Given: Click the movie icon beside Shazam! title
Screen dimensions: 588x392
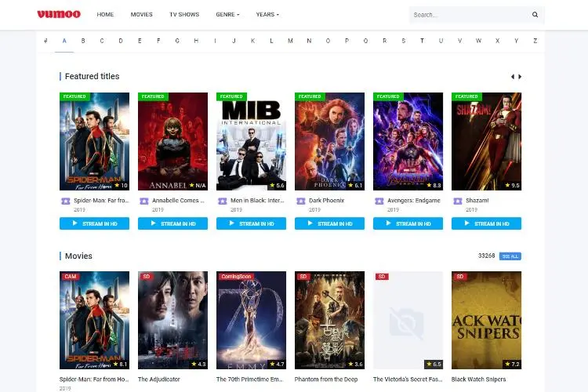Looking at the screenshot, I should [458, 201].
